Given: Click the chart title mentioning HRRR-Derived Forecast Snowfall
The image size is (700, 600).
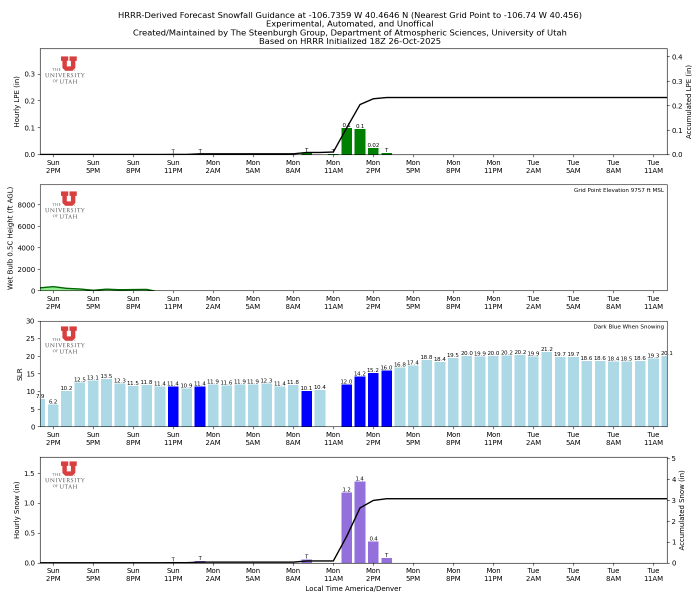Looking at the screenshot, I should (x=350, y=15).
